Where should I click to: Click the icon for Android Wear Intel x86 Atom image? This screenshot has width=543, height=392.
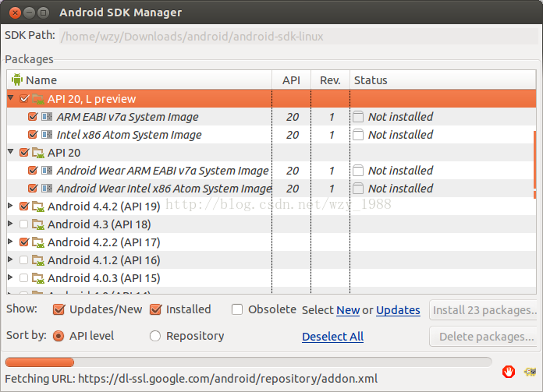[47, 189]
